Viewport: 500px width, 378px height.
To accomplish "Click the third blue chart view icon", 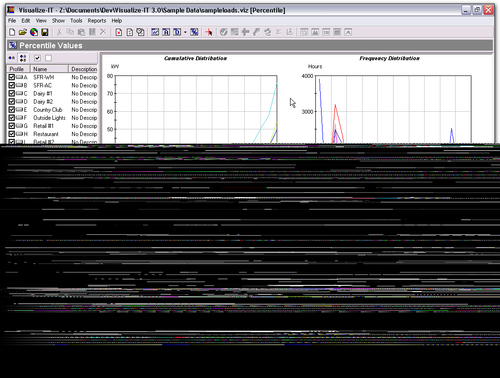I will (x=177, y=32).
